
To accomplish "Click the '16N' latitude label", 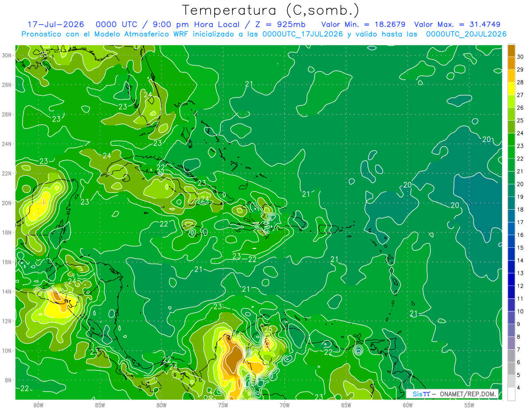I will coord(7,262).
